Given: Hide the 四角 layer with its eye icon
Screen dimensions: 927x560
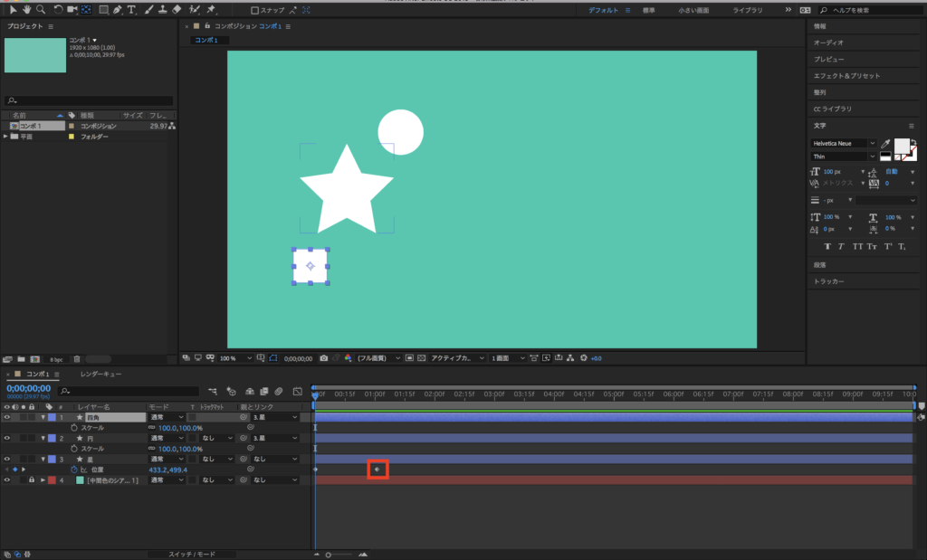Looking at the screenshot, I should point(7,417).
